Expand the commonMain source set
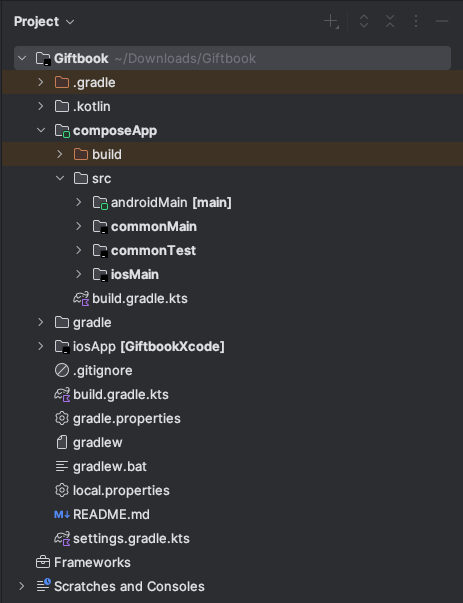The image size is (463, 603). [78, 226]
